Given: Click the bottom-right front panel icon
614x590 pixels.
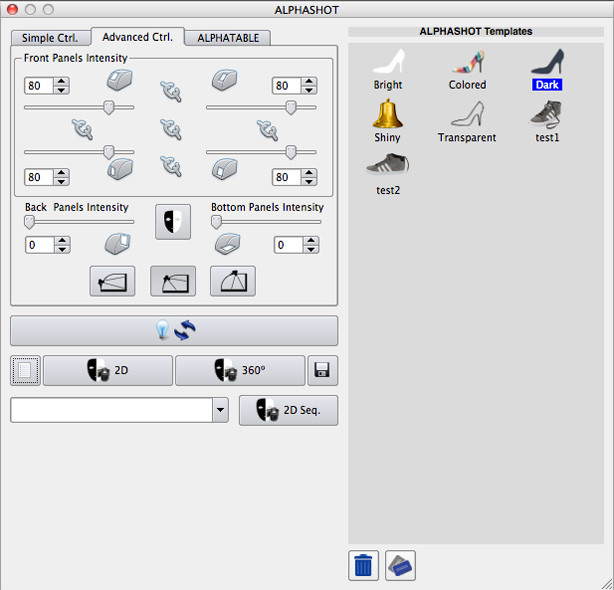Looking at the screenshot, I should pos(225,169).
